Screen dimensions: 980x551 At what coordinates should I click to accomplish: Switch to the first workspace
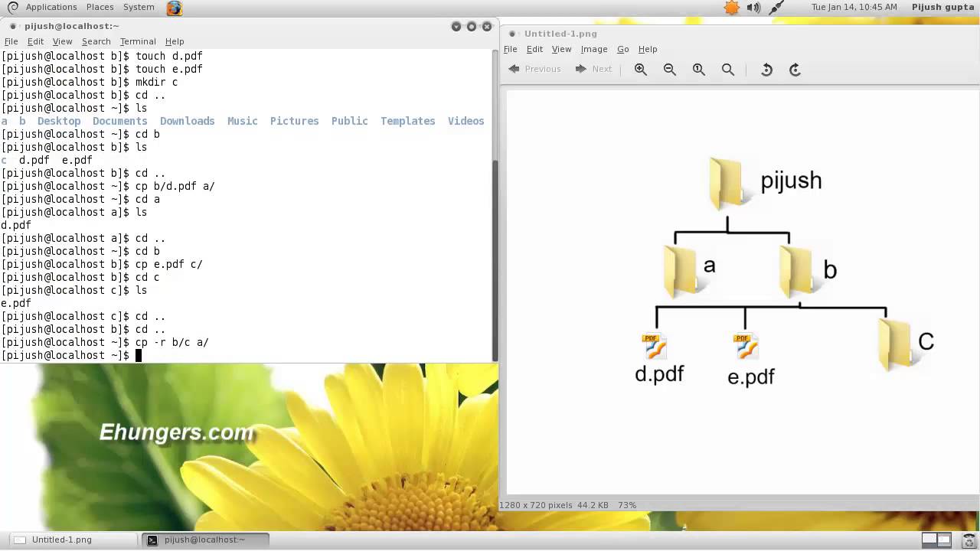(929, 540)
